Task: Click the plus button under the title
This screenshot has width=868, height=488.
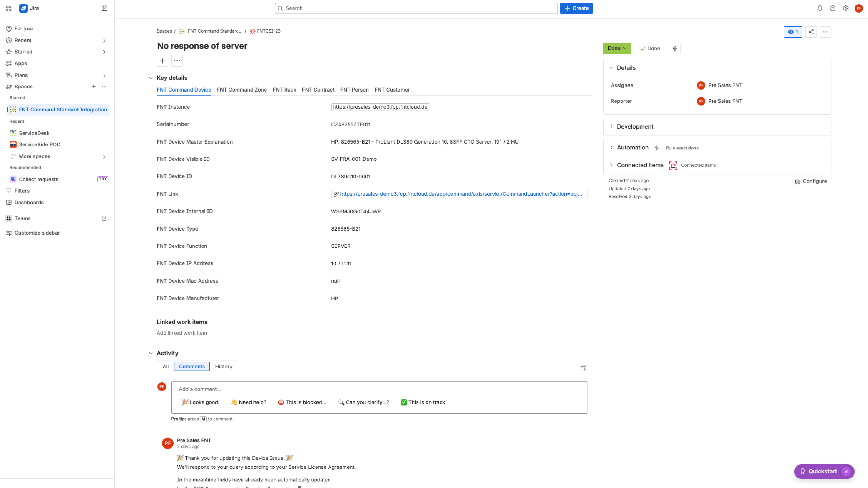Action: point(162,61)
